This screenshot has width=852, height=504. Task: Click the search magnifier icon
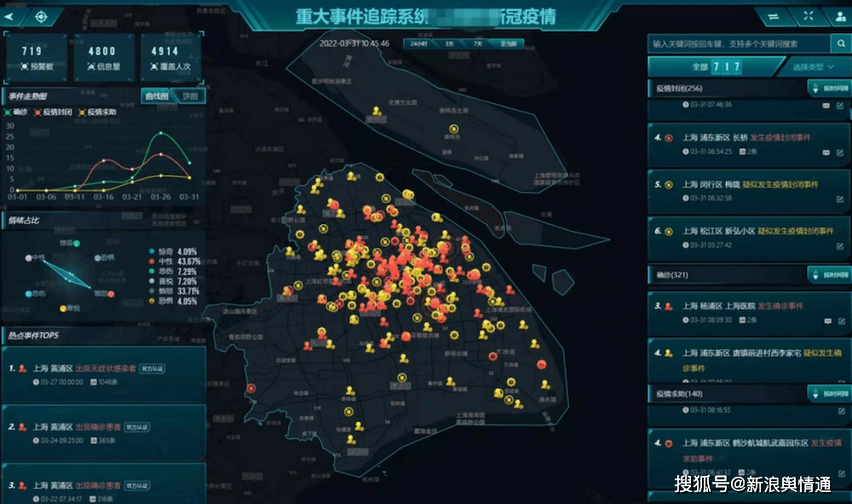[840, 42]
